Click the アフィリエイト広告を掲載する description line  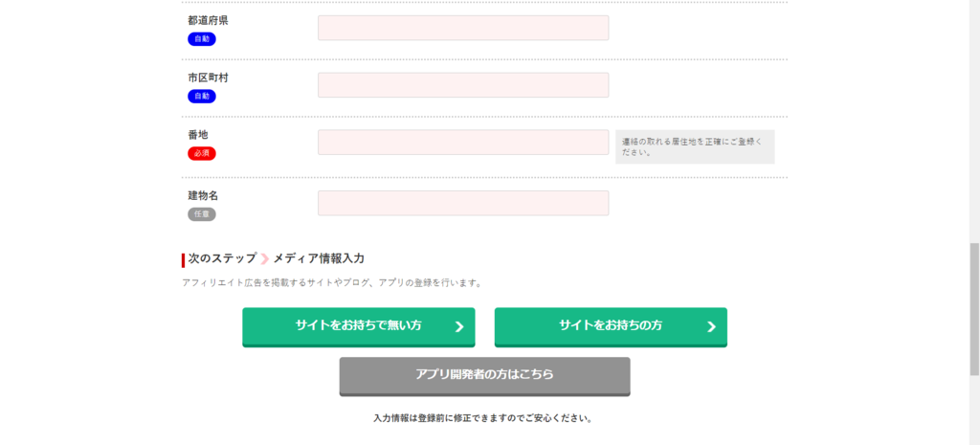[x=332, y=283]
